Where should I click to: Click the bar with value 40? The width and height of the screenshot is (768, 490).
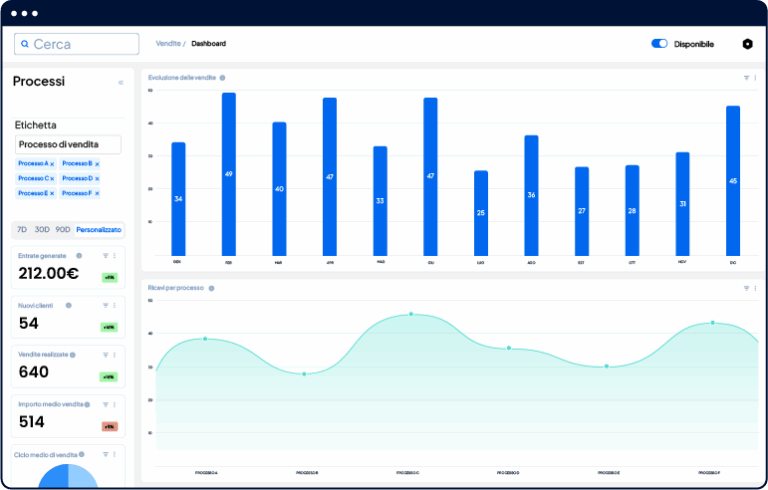[x=279, y=189]
